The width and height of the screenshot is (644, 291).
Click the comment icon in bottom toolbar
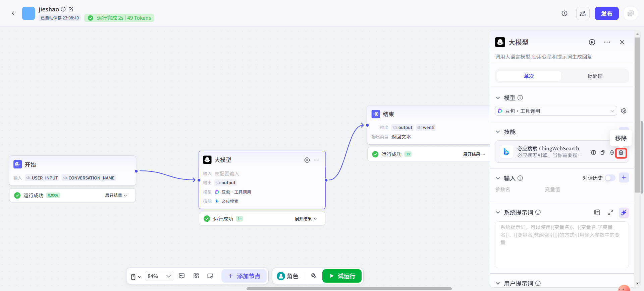click(x=182, y=276)
